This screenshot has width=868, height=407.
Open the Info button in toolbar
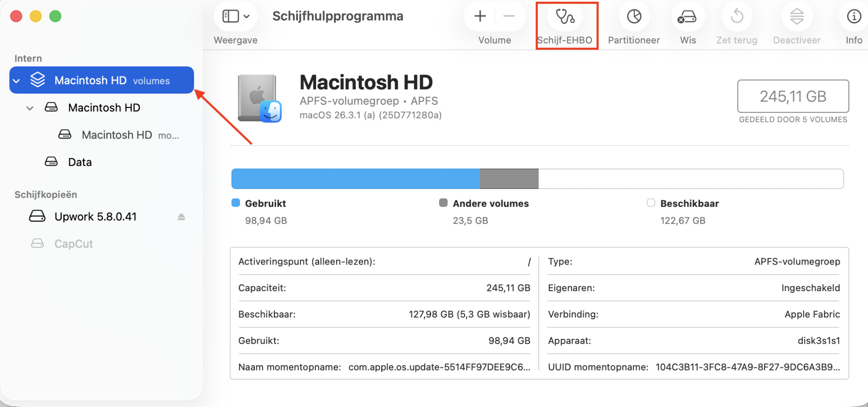pyautogui.click(x=854, y=17)
